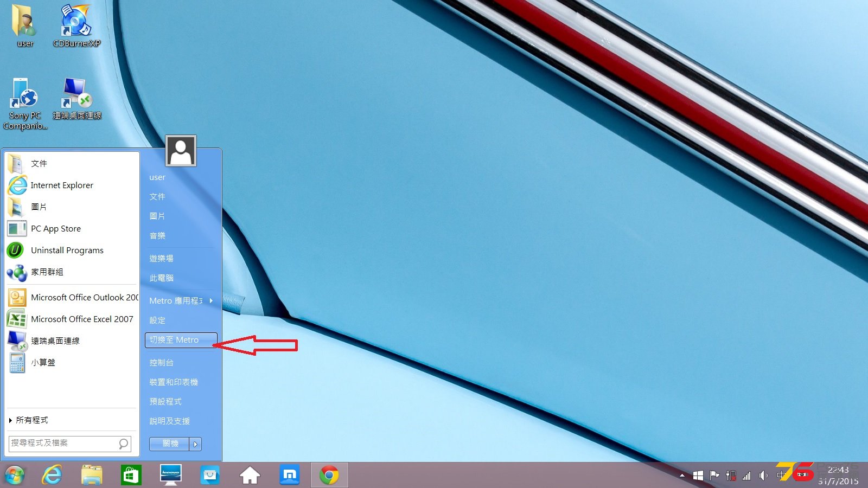Click the search magnifier icon
Image resolution: width=868 pixels, height=488 pixels.
click(123, 444)
